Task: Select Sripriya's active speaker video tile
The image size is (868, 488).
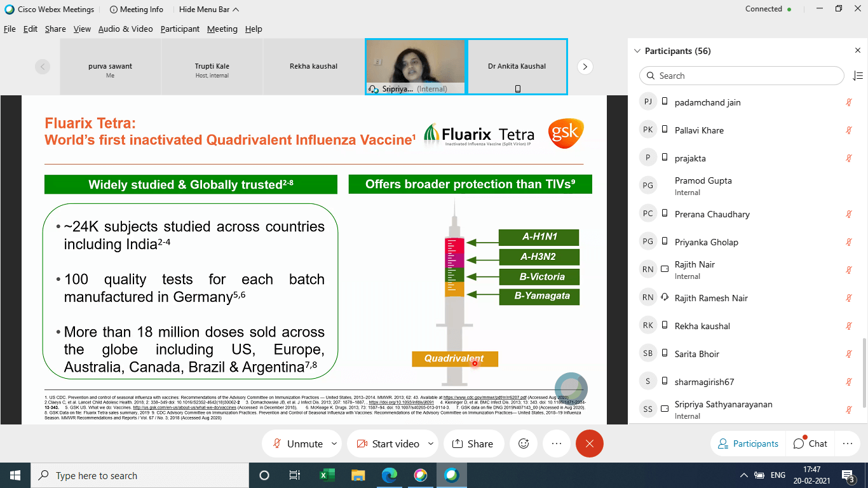Action: coord(416,67)
